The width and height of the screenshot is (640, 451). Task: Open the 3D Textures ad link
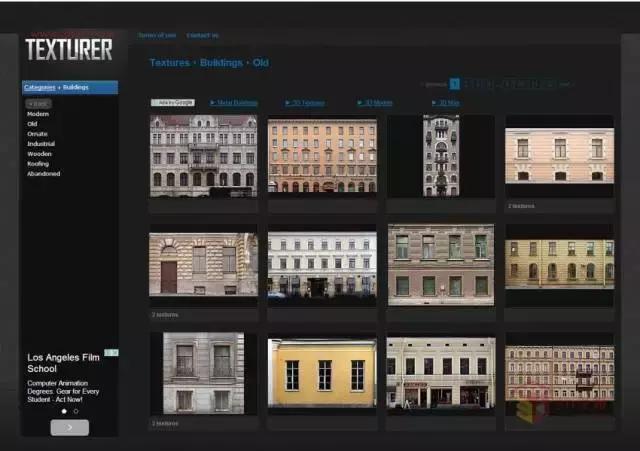305,103
